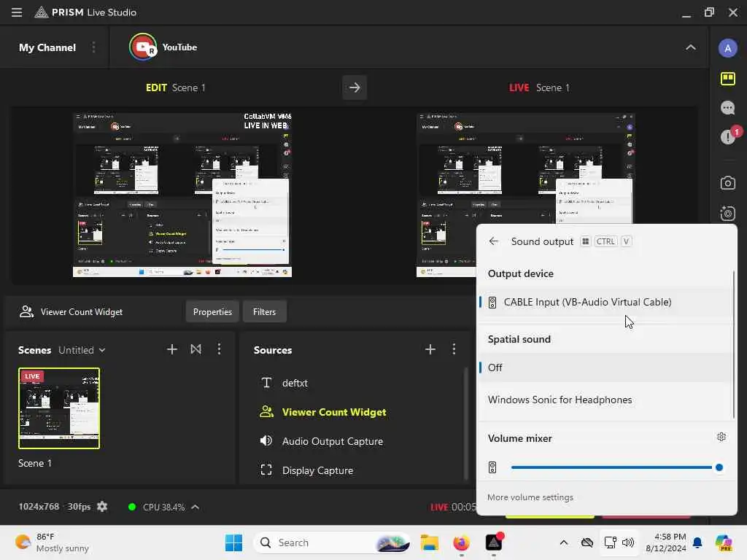This screenshot has height=560, width=747.
Task: Show hidden system tray icons
Action: [x=564, y=542]
